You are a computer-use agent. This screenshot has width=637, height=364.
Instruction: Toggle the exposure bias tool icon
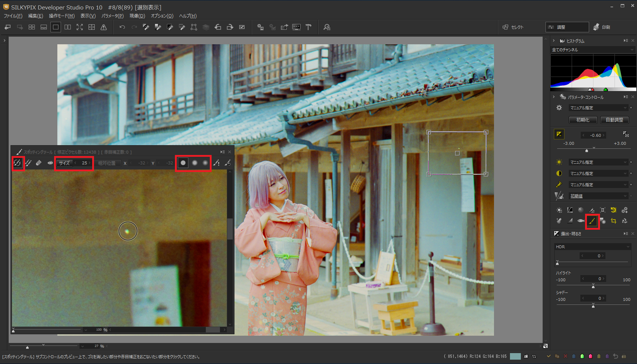[559, 134]
